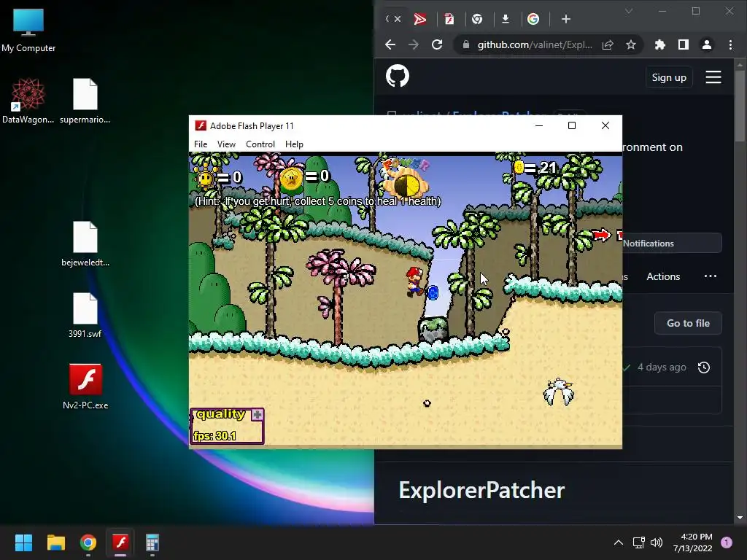Expand the repo nav three-dot overflow

[x=711, y=276]
